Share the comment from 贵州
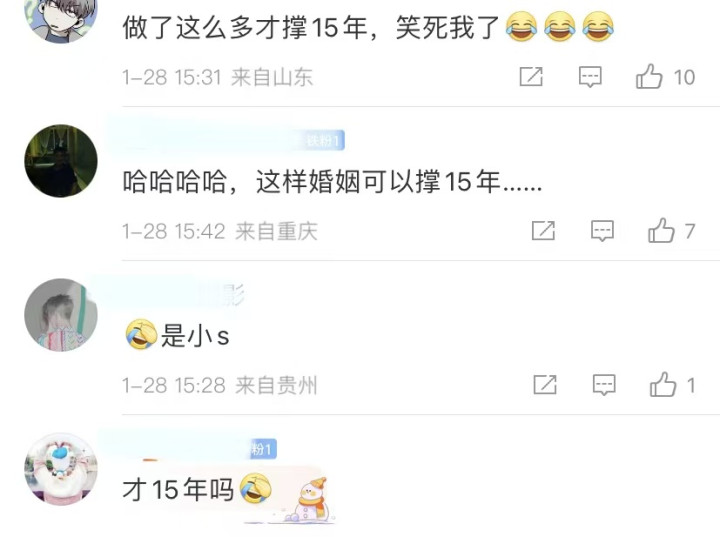This screenshot has height=537, width=720. point(546,384)
